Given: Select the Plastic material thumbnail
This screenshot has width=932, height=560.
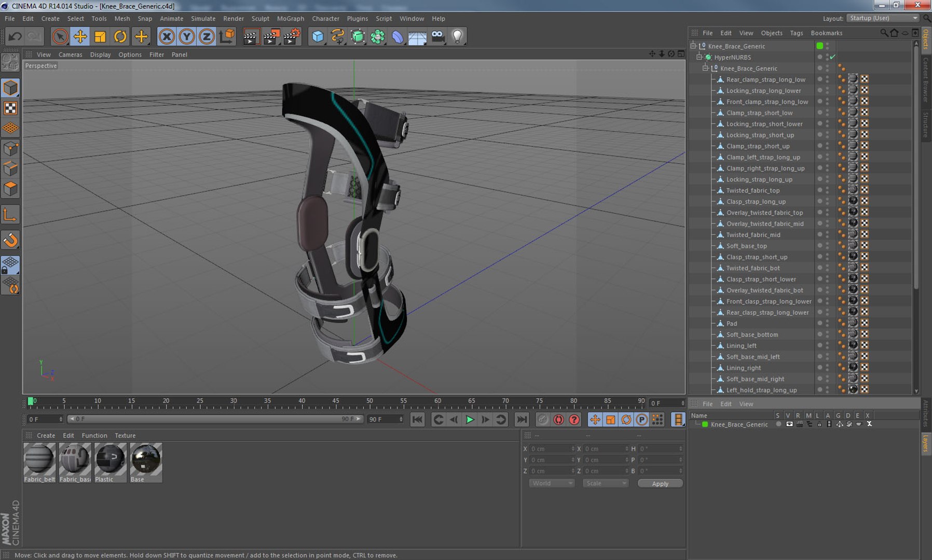Looking at the screenshot, I should pyautogui.click(x=110, y=463).
